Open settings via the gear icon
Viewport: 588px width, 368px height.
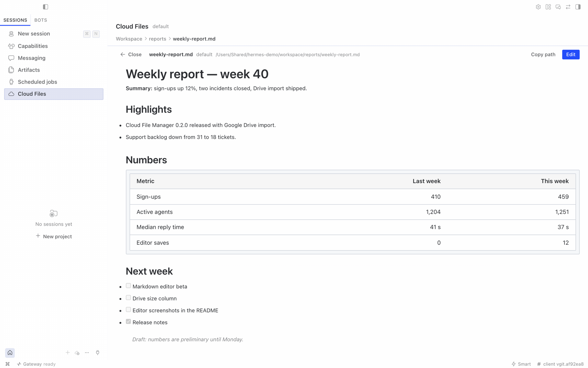coord(538,7)
